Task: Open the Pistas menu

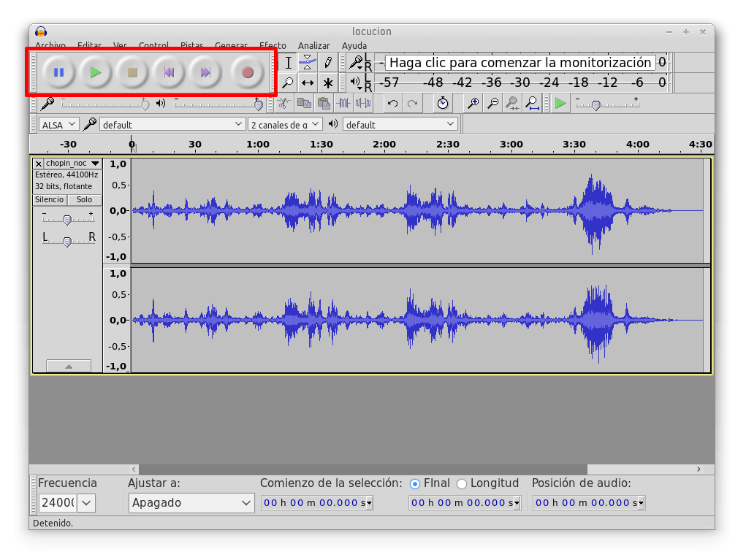Action: point(191,46)
